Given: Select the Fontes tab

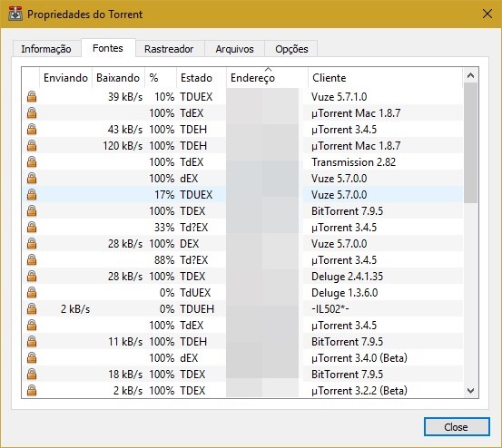Looking at the screenshot, I should (x=108, y=48).
